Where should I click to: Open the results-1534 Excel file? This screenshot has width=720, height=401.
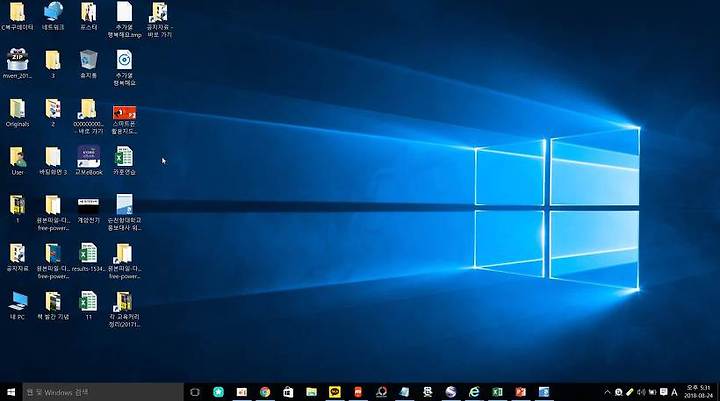88,257
